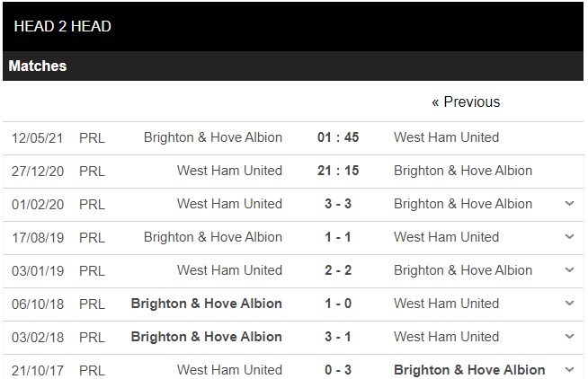Click Brighton & Hove Albion in 12/05/21 row
The image size is (588, 379).
point(213,137)
